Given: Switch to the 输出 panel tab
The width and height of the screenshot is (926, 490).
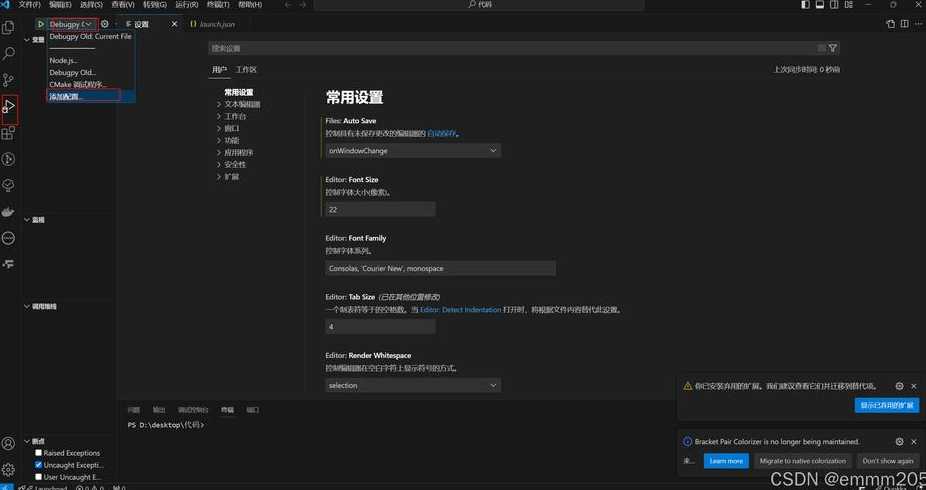Looking at the screenshot, I should point(159,410).
